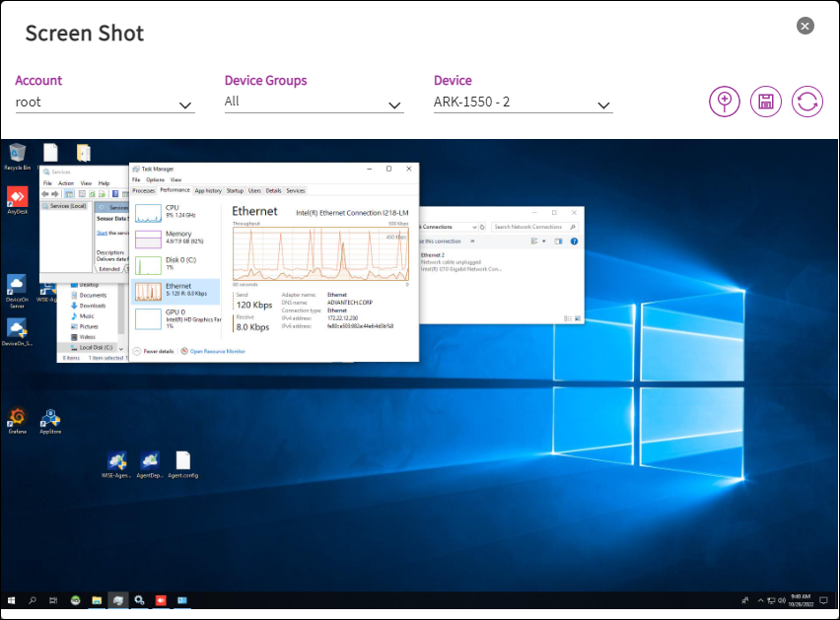
Task: Open the Account dropdown showing root
Action: coord(105,103)
